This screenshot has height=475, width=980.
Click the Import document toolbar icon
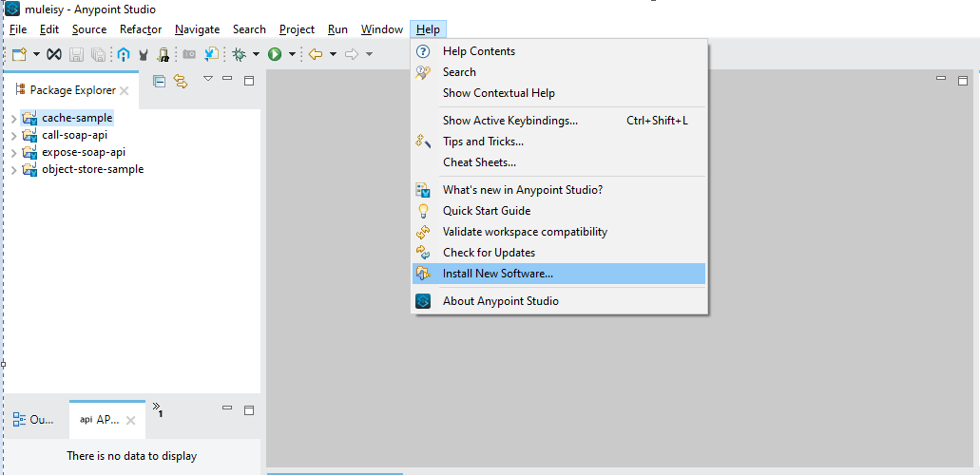(212, 54)
